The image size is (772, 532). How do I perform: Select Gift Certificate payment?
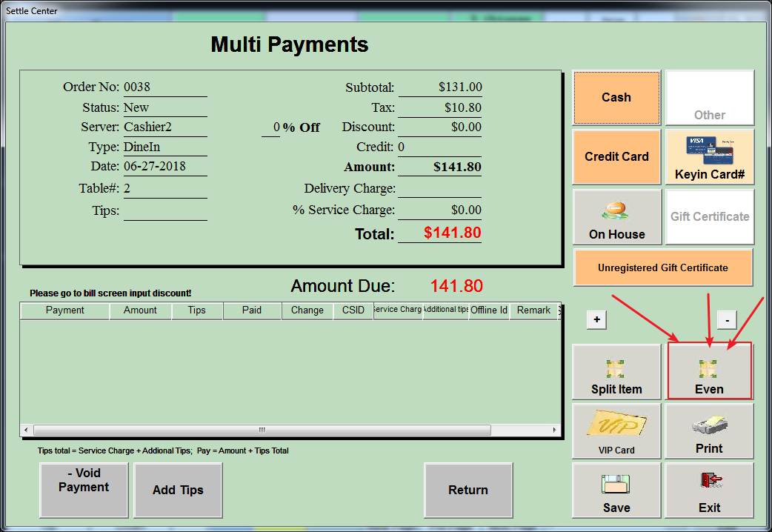coord(710,217)
